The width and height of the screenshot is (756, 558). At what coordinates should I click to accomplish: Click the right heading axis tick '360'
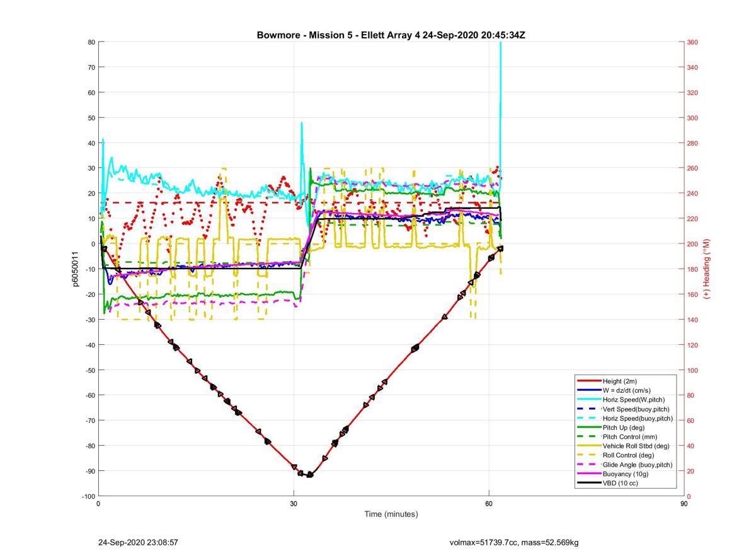[694, 42]
